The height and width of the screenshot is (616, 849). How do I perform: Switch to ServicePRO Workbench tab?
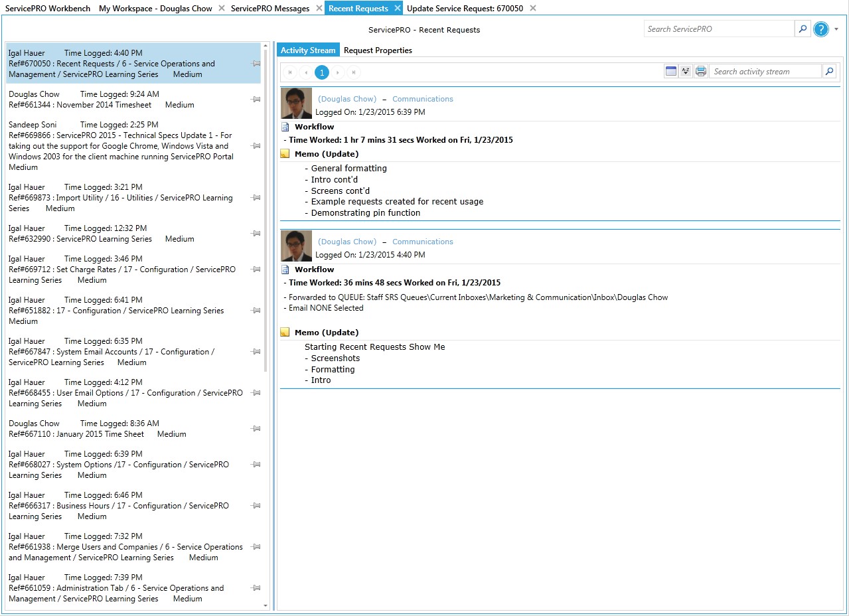pos(48,9)
